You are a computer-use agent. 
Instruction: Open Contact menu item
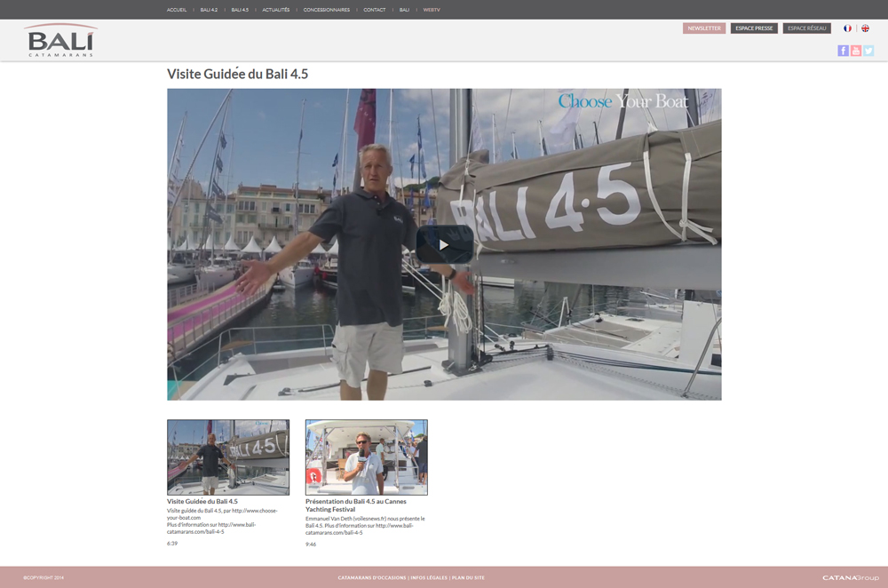pyautogui.click(x=375, y=10)
